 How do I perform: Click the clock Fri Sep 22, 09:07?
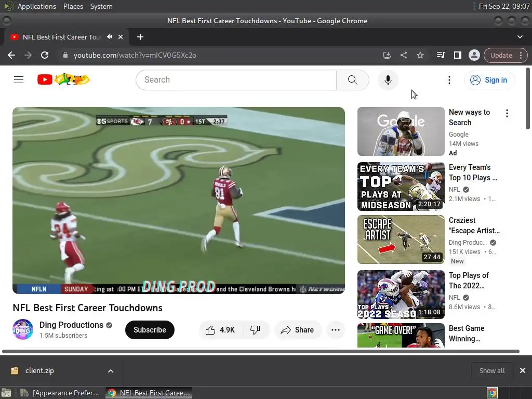click(504, 6)
